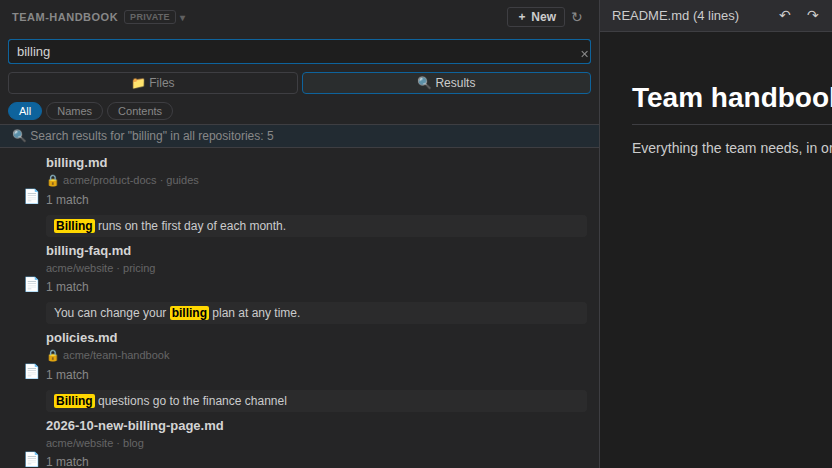This screenshot has height=468, width=832.
Task: Select the Contents filter pill
Action: point(140,111)
